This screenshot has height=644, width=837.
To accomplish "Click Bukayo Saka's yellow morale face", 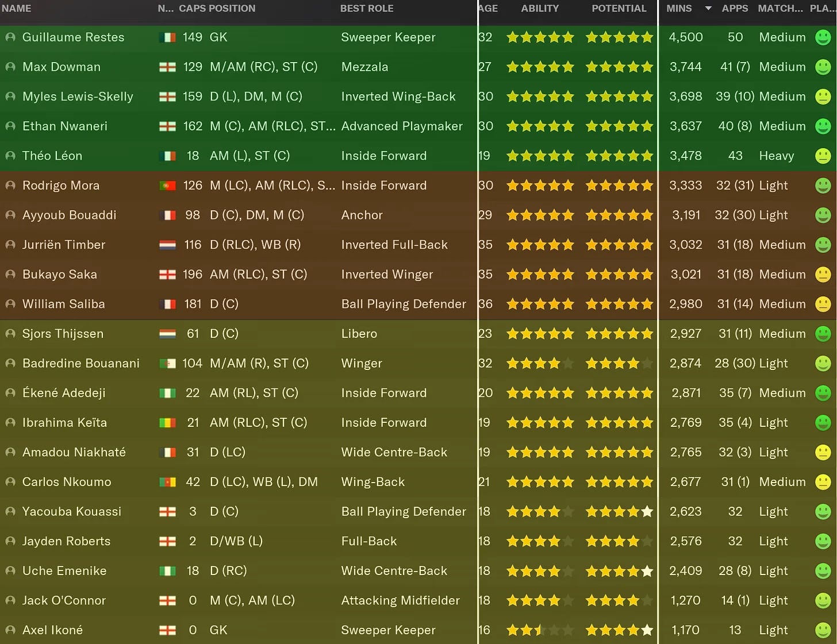I will pos(823,275).
